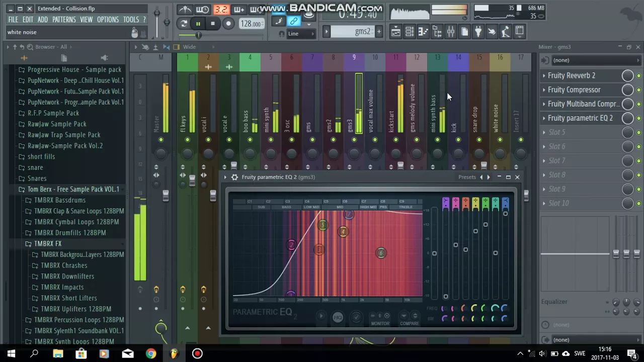This screenshot has width=644, height=362.
Task: Click the purple band 1 type icon
Action: coord(446,204)
